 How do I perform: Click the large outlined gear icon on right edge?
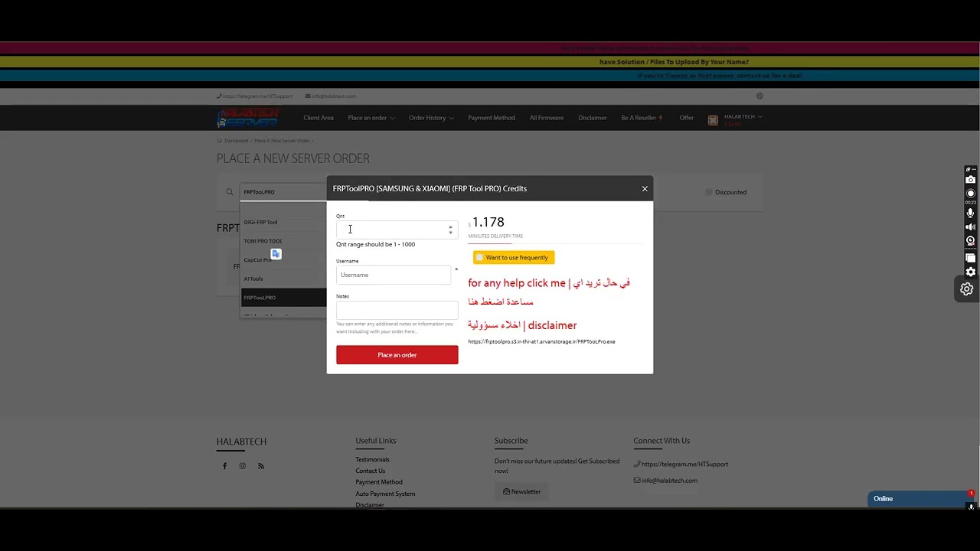[967, 289]
